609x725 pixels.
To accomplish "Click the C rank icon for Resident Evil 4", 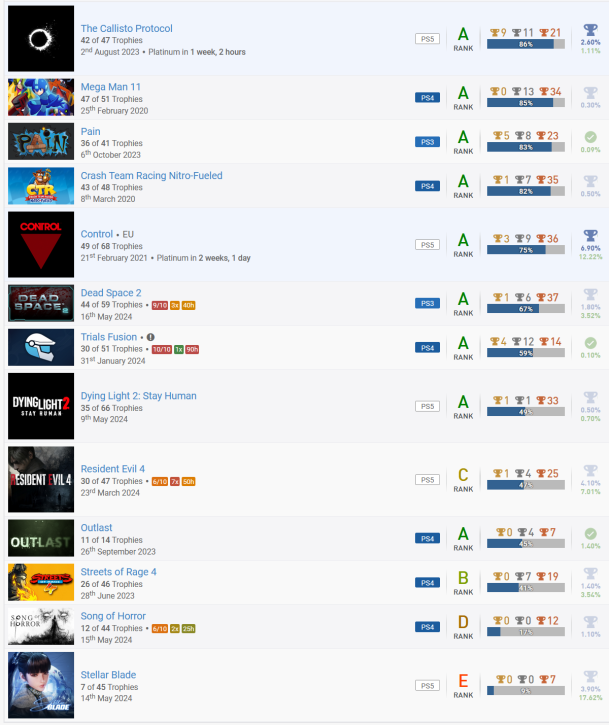I will 463,475.
